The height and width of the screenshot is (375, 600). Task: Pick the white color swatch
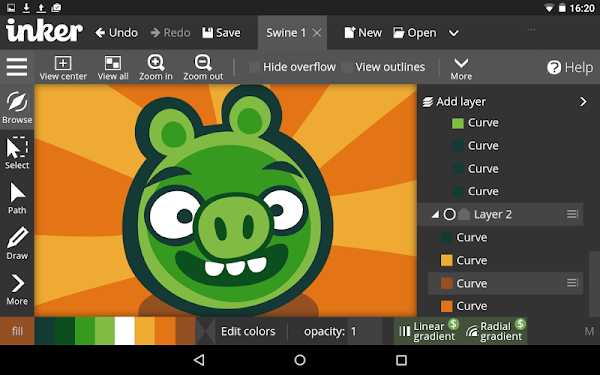(x=125, y=331)
